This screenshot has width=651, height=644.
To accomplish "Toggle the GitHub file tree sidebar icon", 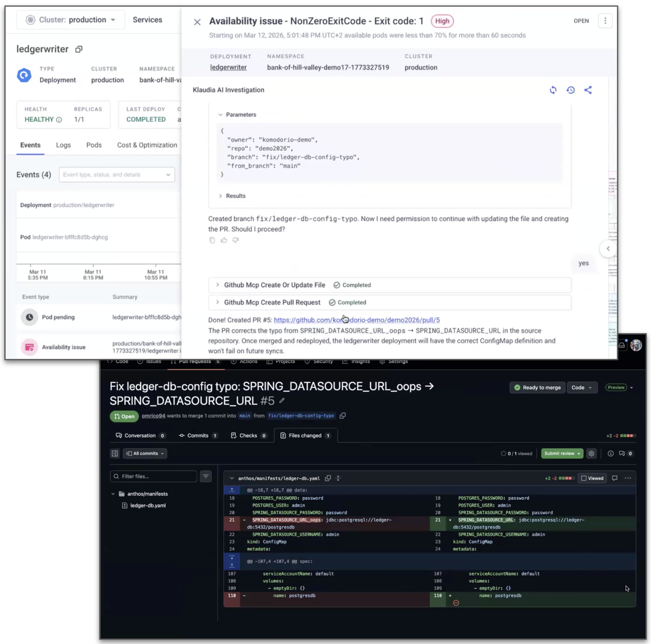I will [x=115, y=453].
